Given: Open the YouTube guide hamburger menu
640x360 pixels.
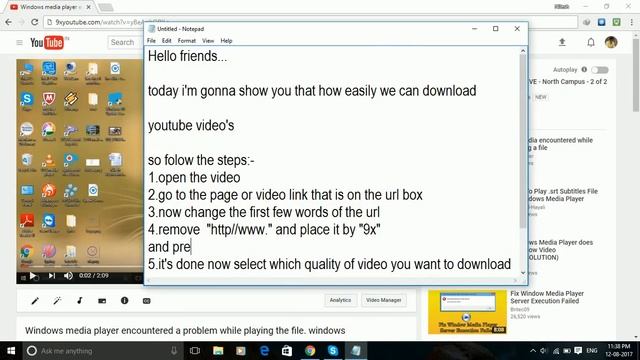Looking at the screenshot, I should coord(19,42).
